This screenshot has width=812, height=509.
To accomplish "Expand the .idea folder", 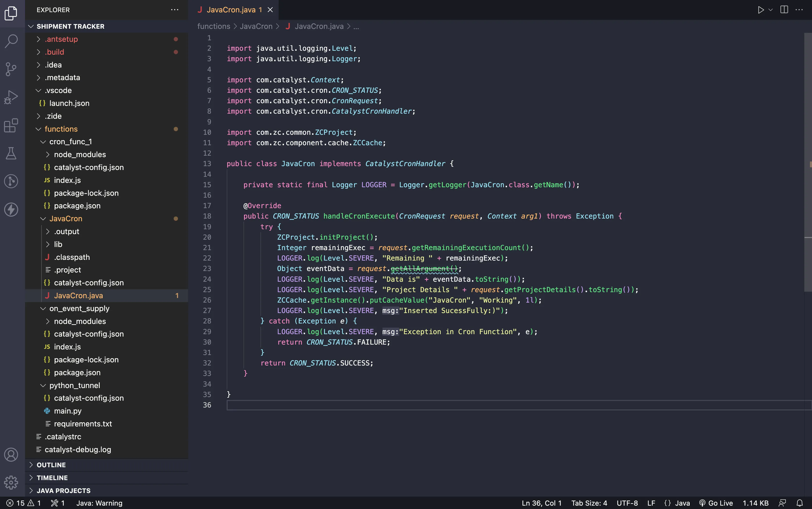I will [x=107, y=65].
